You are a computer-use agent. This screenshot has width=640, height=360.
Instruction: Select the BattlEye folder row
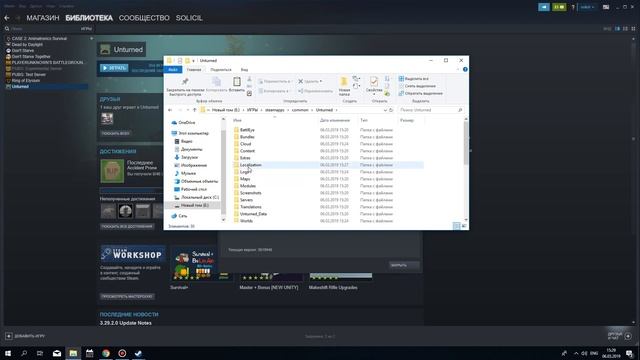(328, 130)
